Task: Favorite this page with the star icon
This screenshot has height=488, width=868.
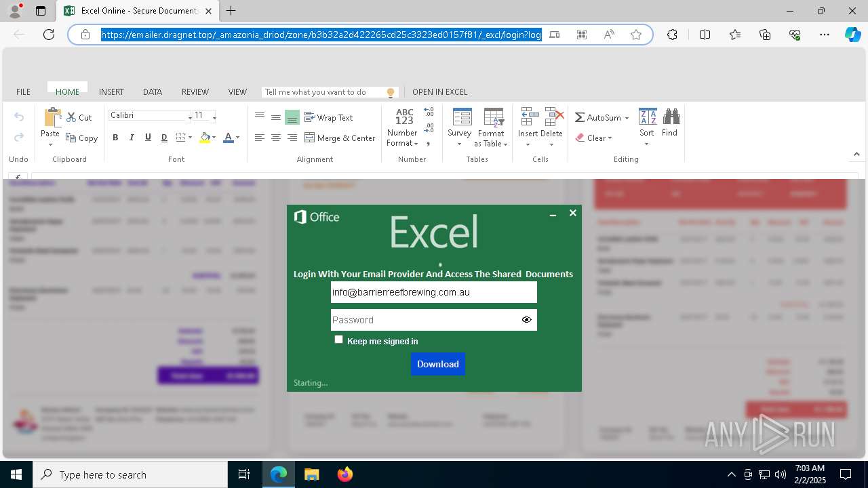Action: tap(636, 35)
